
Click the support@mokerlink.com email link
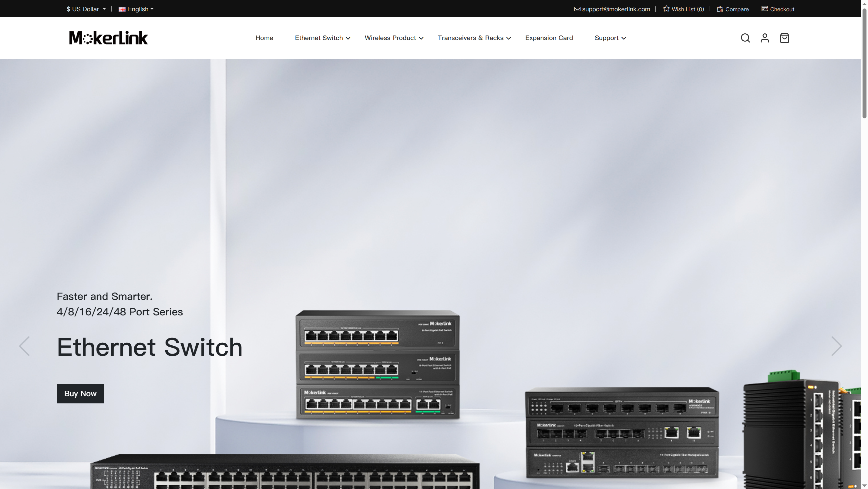click(x=616, y=9)
